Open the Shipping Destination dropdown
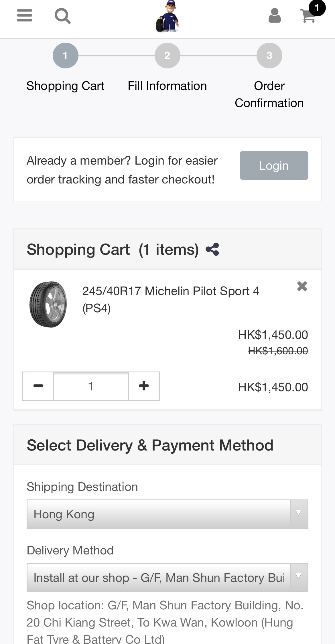Viewport: 335px width, 644px height. pyautogui.click(x=167, y=514)
